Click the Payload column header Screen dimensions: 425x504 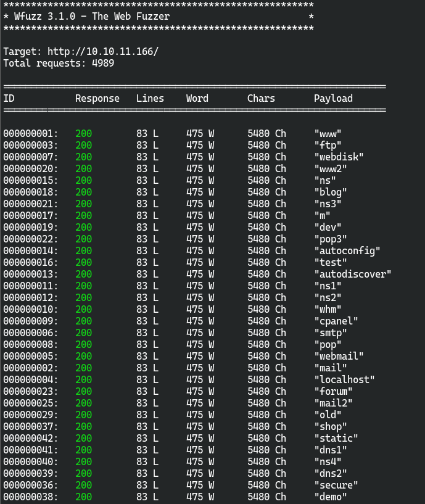(x=333, y=98)
